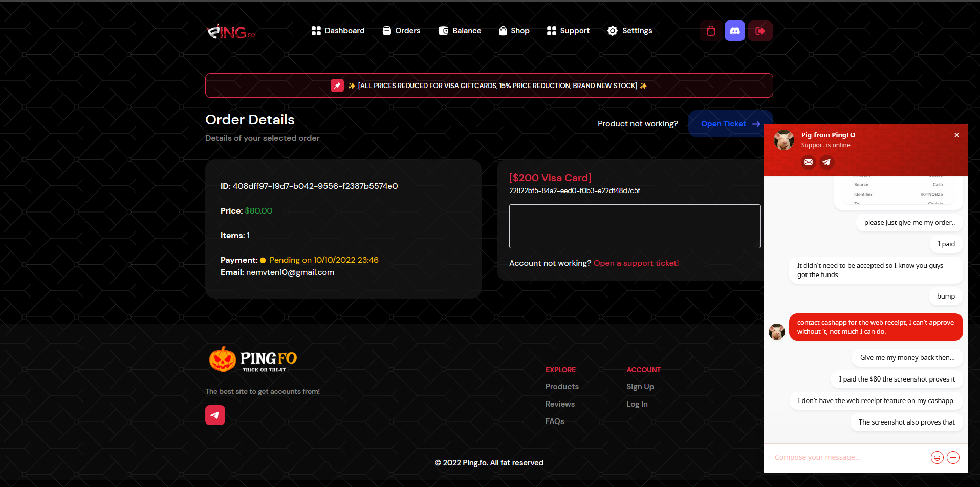
Task: Open the shopping bag cart icon
Action: [711, 31]
